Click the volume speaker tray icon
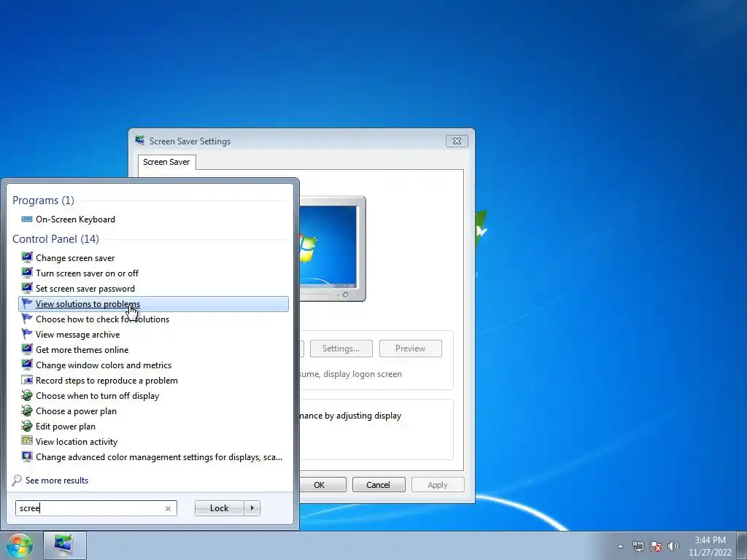This screenshot has height=560, width=747. pyautogui.click(x=673, y=546)
